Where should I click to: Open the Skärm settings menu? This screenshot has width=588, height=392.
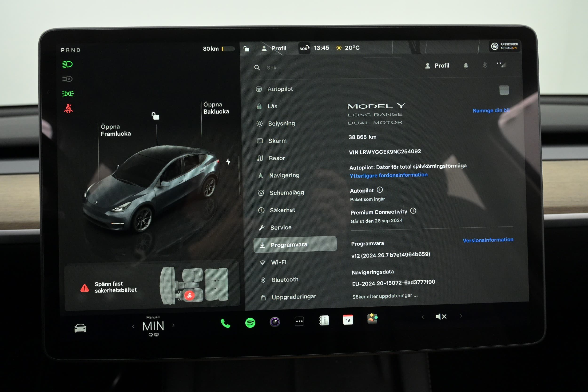pos(272,141)
